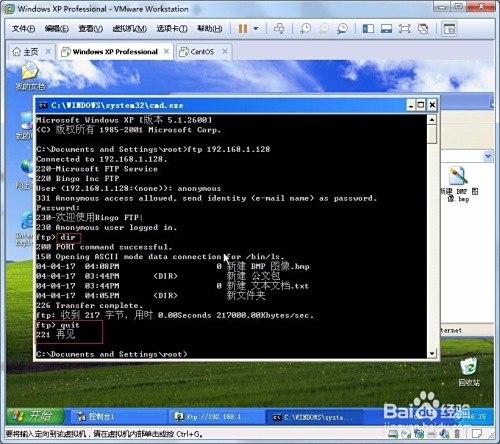Open the 文件(F) menu
Screen dimensions: 500x444
(23, 29)
